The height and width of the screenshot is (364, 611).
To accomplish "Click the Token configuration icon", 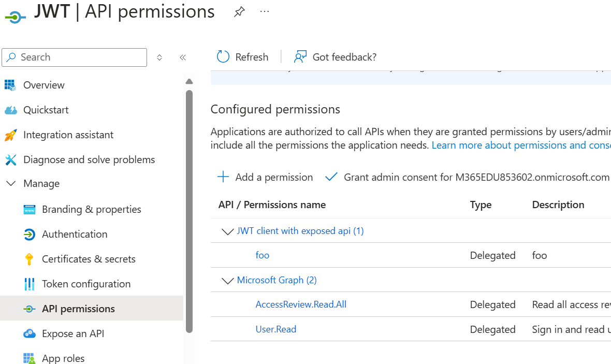I will (30, 284).
